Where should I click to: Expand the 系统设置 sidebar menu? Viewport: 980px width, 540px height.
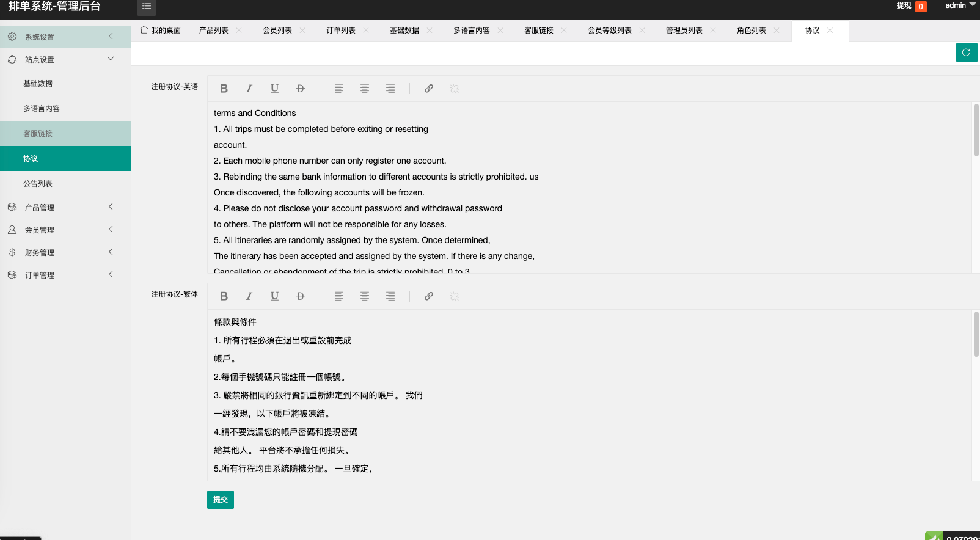(65, 37)
